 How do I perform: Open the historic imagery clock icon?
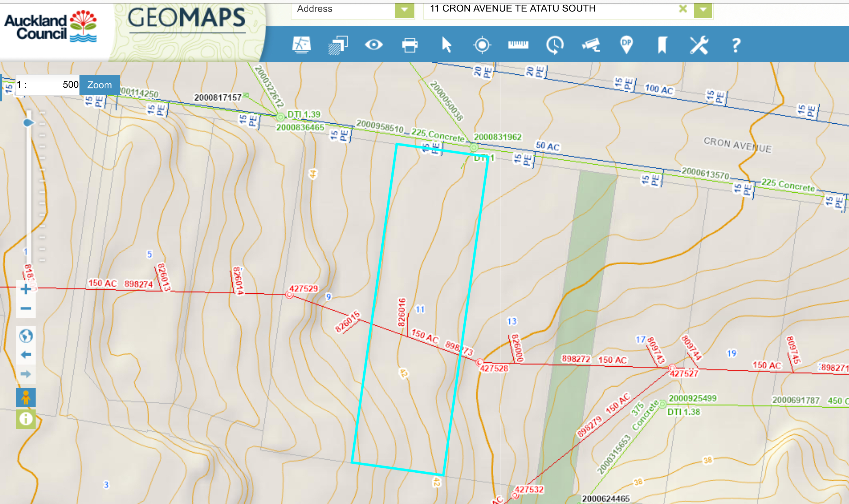pos(554,45)
